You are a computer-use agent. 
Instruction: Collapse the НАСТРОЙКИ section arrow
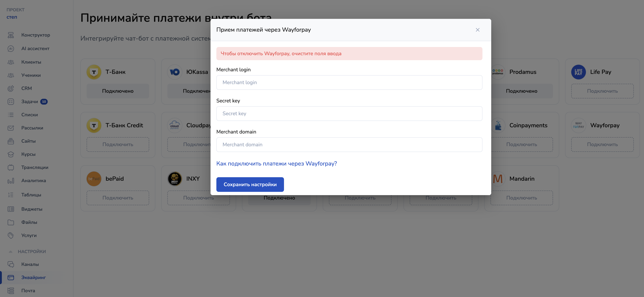coord(10,251)
